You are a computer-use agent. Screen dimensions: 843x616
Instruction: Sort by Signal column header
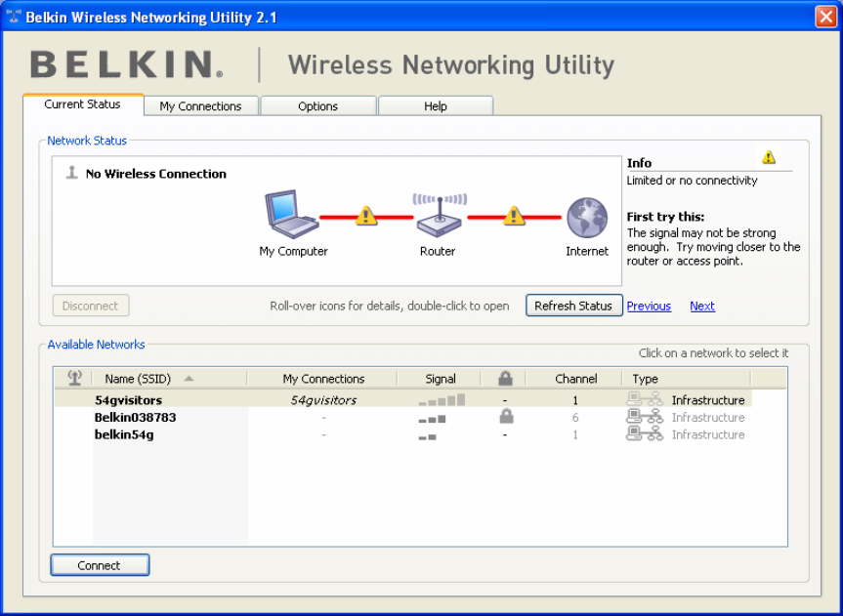pos(441,379)
